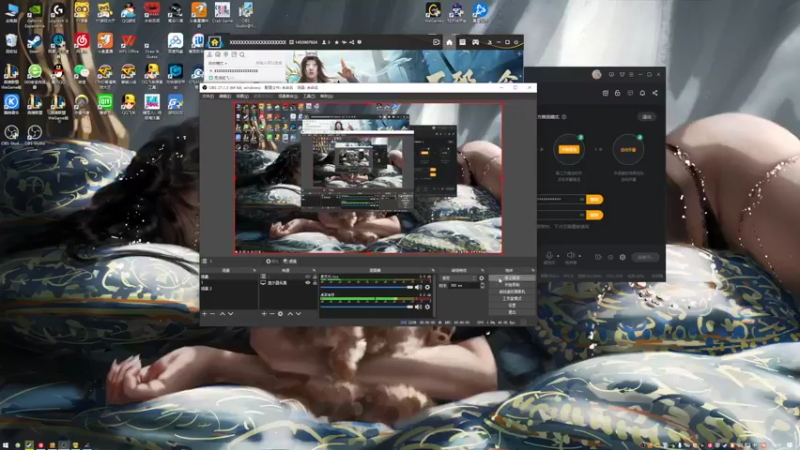Screen dimensions: 800x450
Task: Remove the selected source with the minus button
Action: point(271,314)
